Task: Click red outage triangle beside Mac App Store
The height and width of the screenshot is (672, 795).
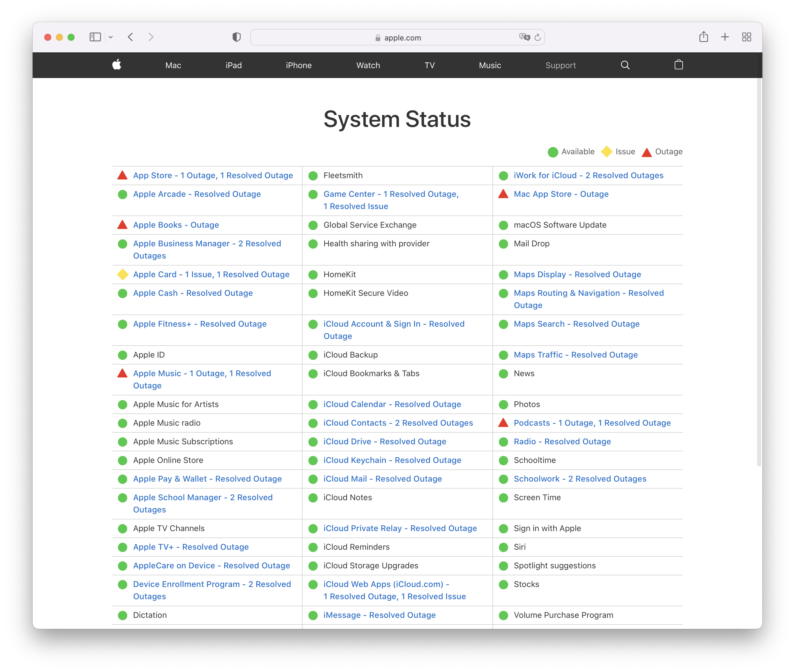Action: click(x=503, y=194)
